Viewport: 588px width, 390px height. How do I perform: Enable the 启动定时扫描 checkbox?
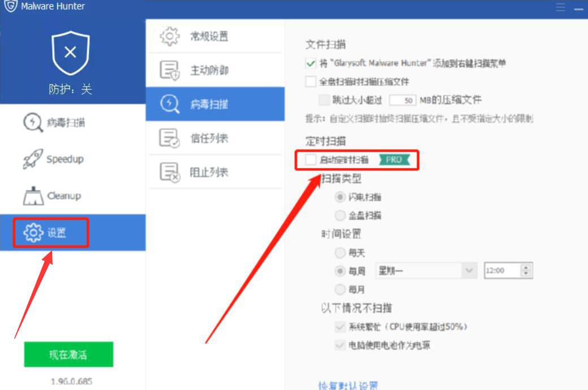pos(311,160)
